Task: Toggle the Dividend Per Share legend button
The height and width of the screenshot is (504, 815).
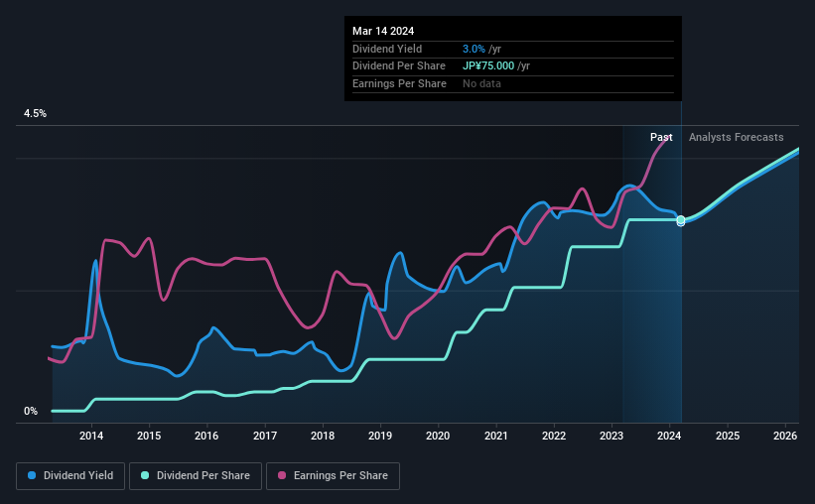Action: click(x=196, y=476)
